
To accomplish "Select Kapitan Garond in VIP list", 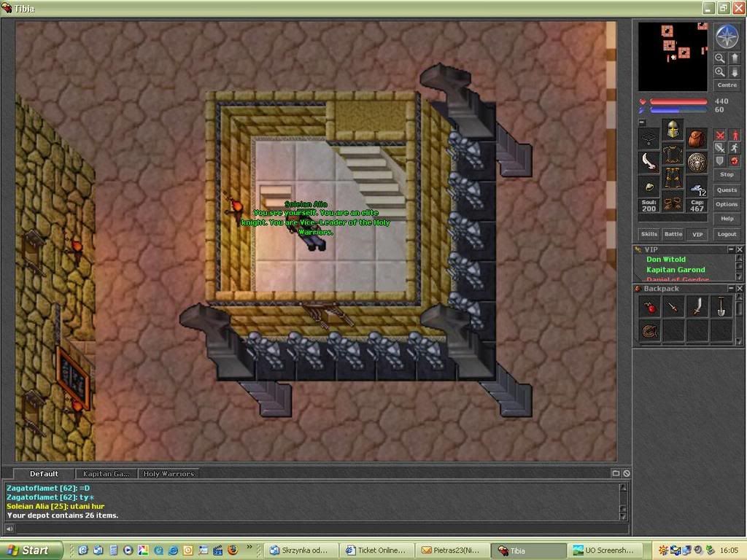I will coord(676,270).
